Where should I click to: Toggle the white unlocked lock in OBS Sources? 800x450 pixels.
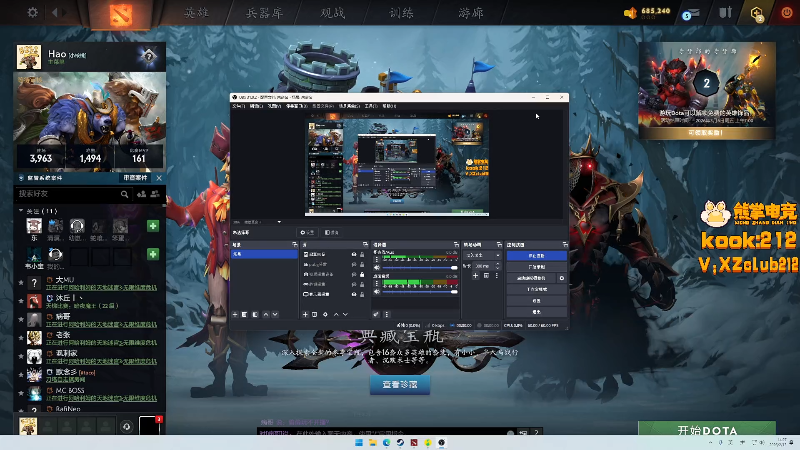362,274
